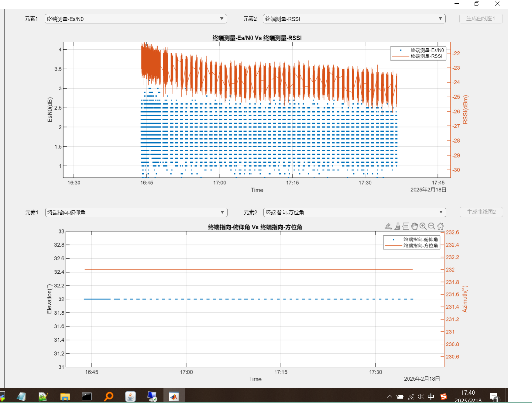Click the lower chart Time axis label

click(255, 379)
